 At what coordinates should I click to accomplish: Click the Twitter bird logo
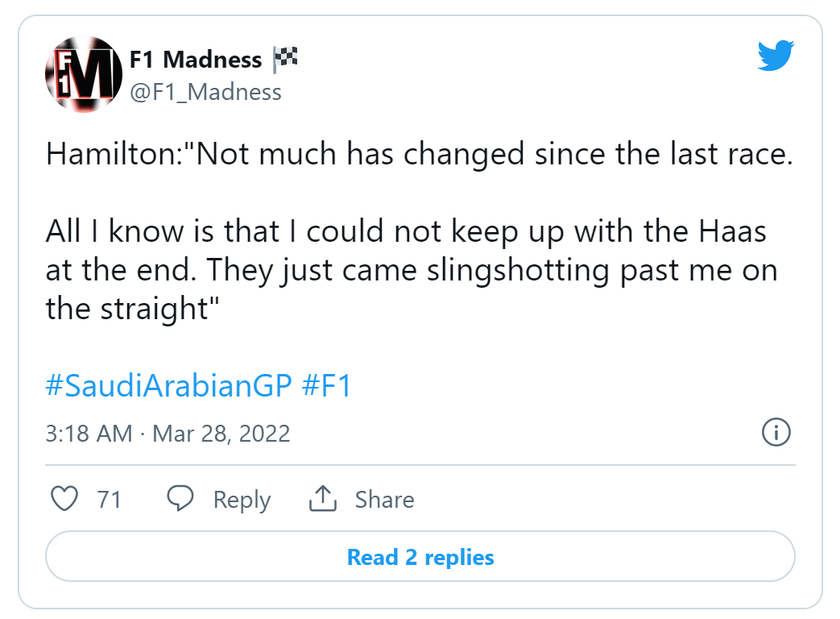(776, 56)
